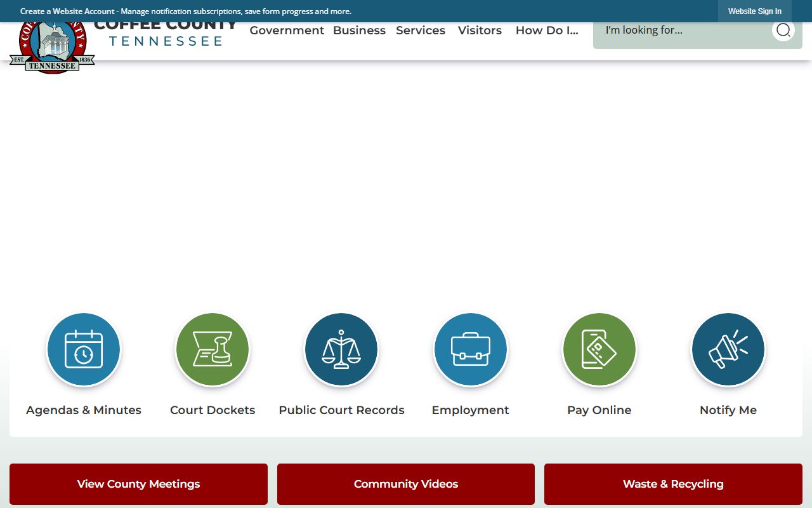
Task: Click the Pay Online text label
Action: click(599, 410)
